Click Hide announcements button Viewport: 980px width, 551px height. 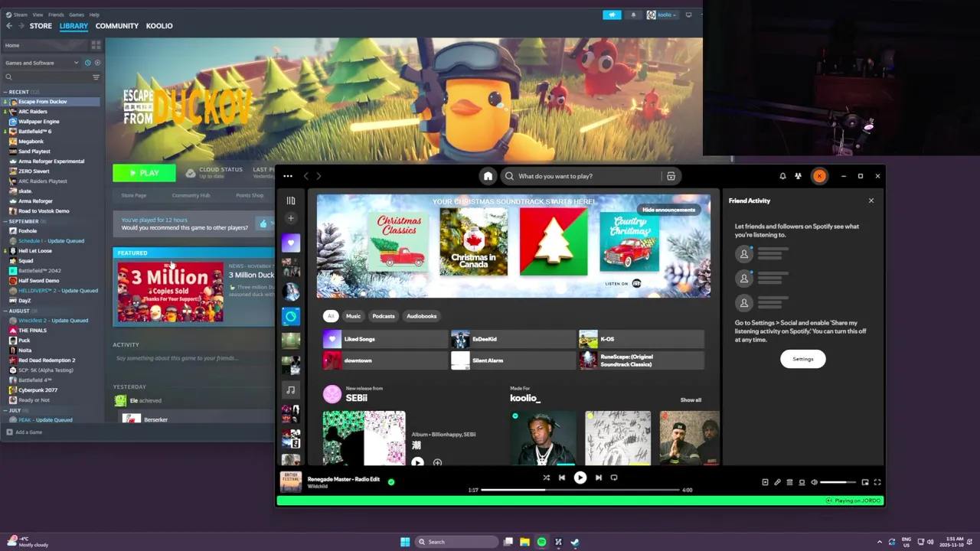tap(669, 210)
